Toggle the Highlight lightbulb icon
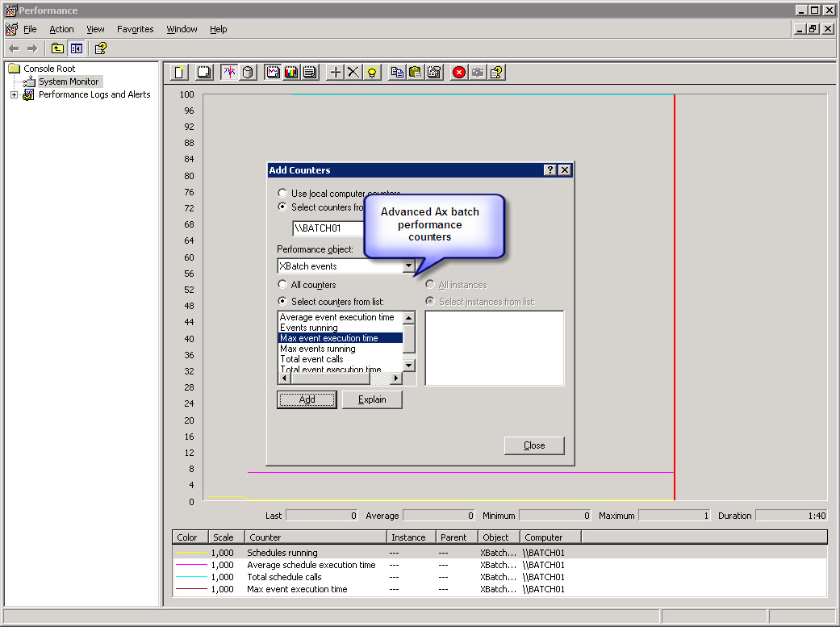Viewport: 840px width, 627px height. [x=371, y=73]
